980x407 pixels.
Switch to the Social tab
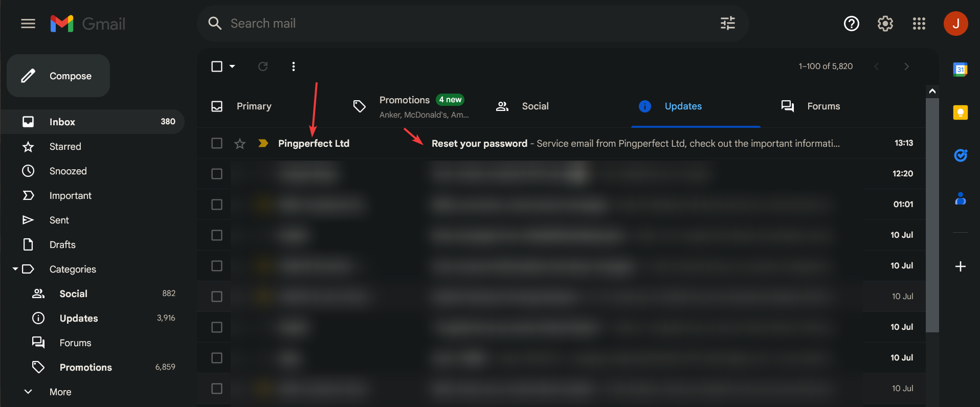[x=534, y=106]
